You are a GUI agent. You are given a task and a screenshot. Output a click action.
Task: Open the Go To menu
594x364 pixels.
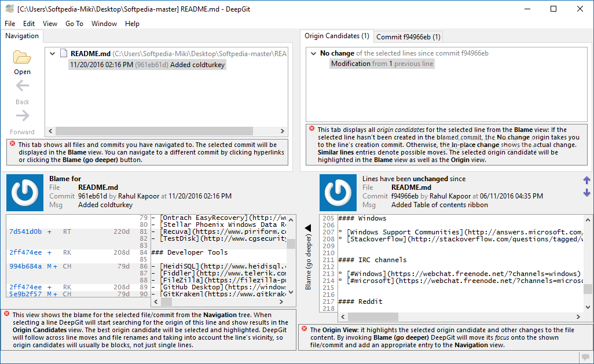[x=74, y=24]
